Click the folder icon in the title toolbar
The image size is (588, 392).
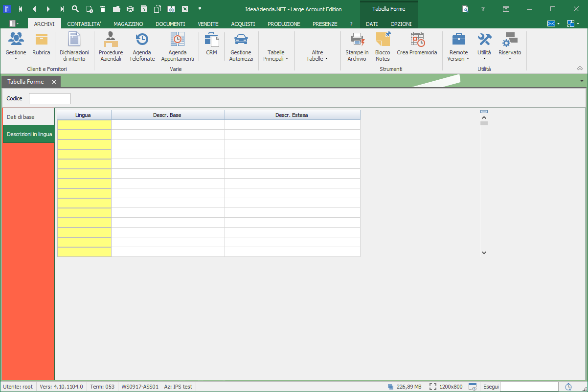(x=116, y=9)
